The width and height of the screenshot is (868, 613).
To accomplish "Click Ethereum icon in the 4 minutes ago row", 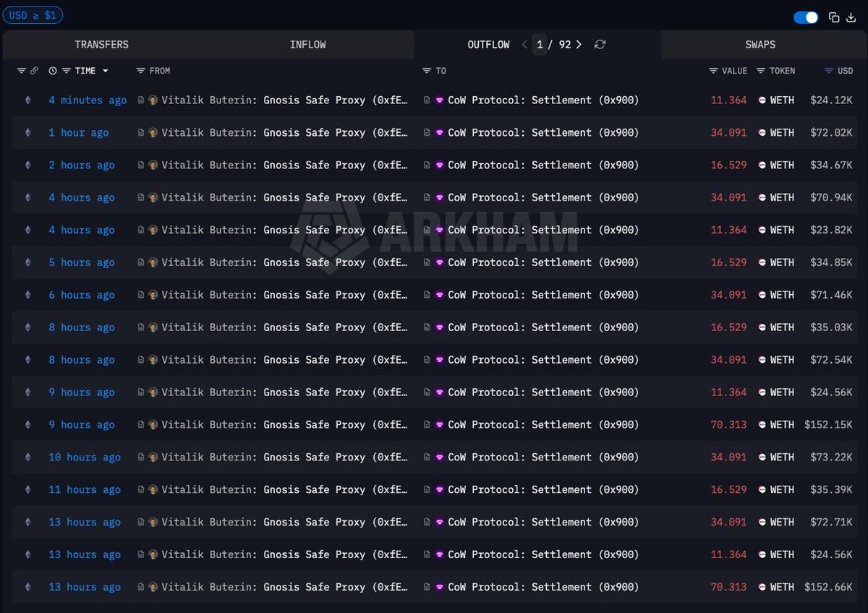I will click(28, 100).
